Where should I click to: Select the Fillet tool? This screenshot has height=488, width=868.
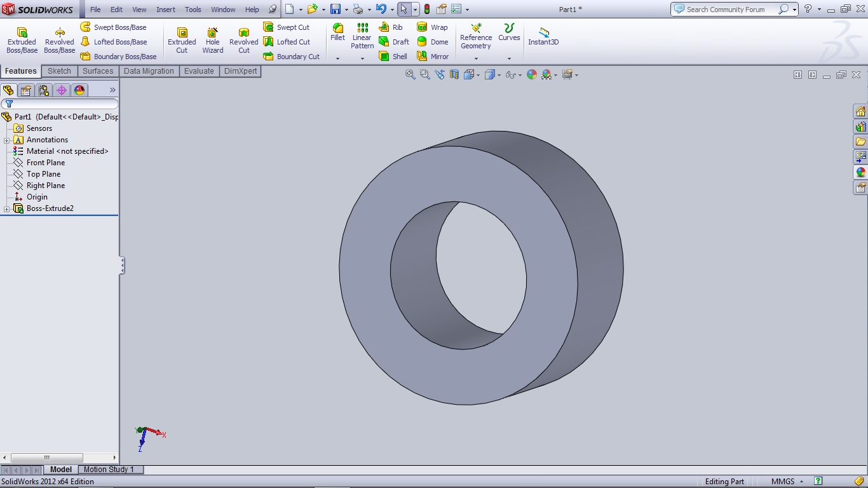coord(338,32)
